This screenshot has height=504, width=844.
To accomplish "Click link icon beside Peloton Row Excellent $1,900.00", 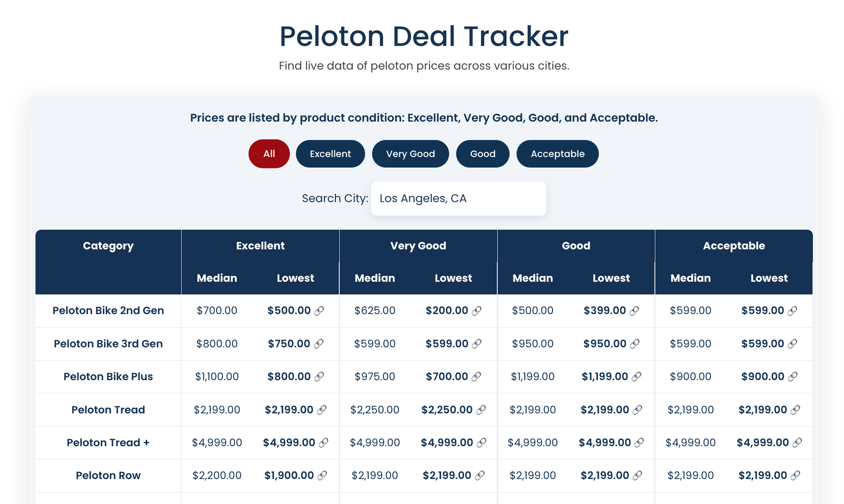I will tap(322, 476).
